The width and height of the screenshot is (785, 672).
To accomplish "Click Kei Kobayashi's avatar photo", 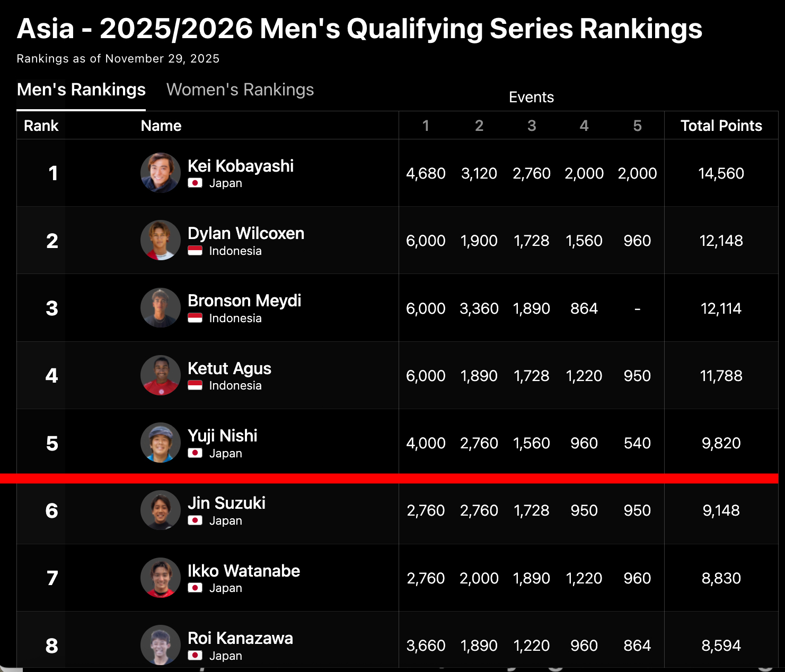I will coord(160,173).
